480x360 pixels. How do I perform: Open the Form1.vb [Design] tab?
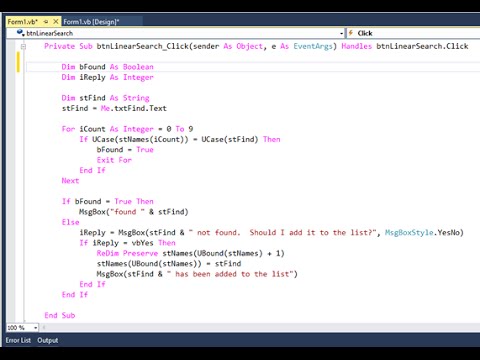pos(91,22)
